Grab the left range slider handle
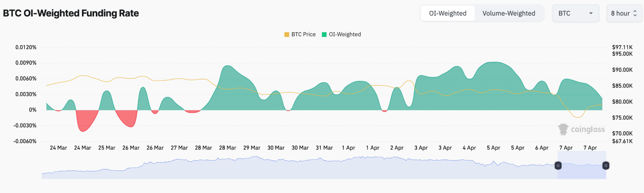Viewport: 644px width, 193px height. [558, 165]
